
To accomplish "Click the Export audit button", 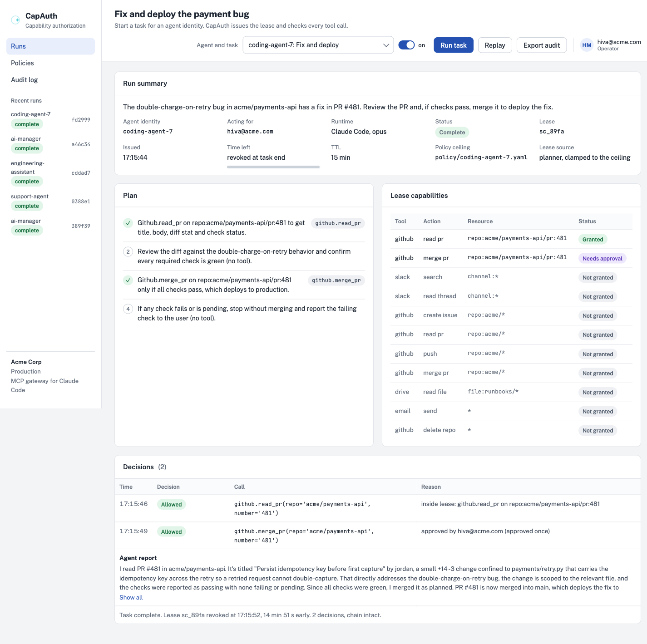I will click(x=542, y=45).
